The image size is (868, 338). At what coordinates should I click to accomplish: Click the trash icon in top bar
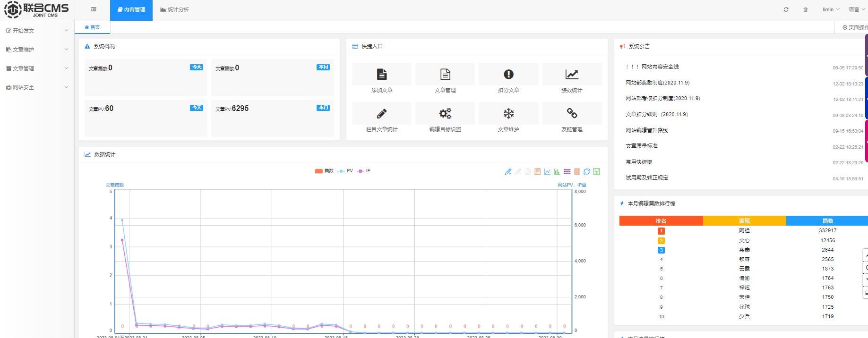[805, 9]
